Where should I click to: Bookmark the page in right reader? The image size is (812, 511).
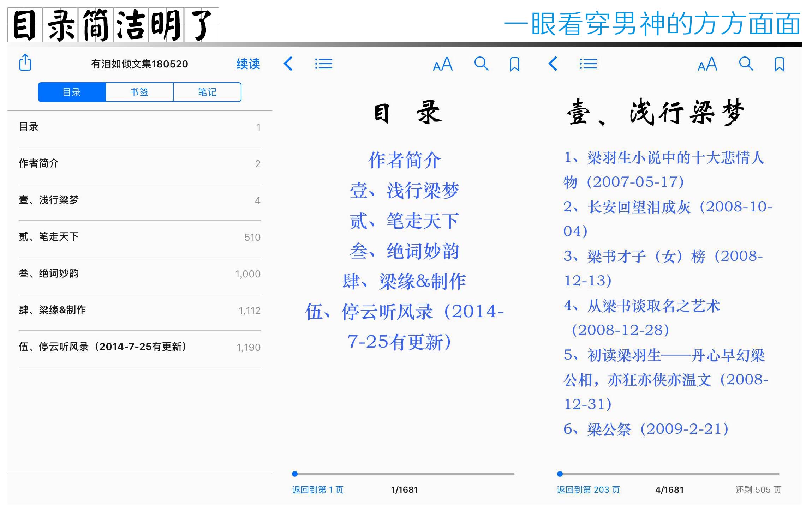click(780, 65)
